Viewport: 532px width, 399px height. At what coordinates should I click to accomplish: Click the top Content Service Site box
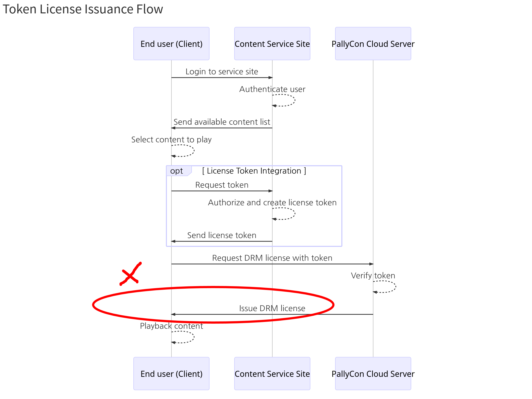pyautogui.click(x=272, y=44)
